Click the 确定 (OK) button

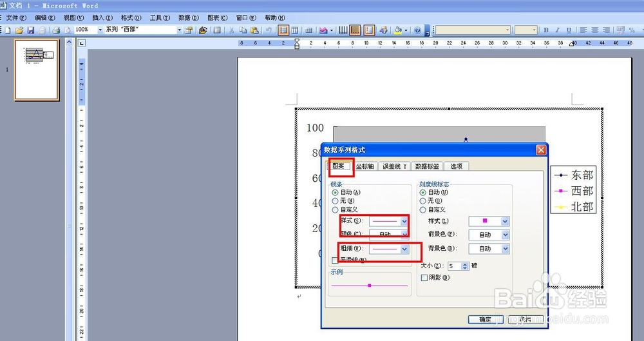pyautogui.click(x=485, y=320)
